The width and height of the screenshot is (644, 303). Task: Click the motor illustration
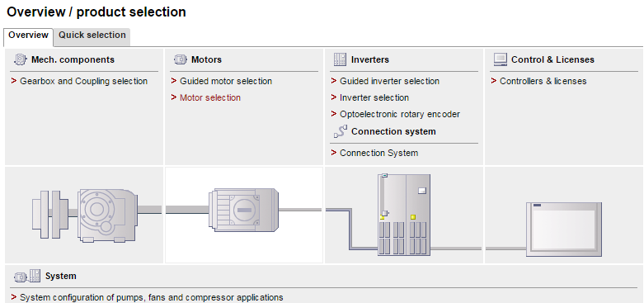point(244,210)
